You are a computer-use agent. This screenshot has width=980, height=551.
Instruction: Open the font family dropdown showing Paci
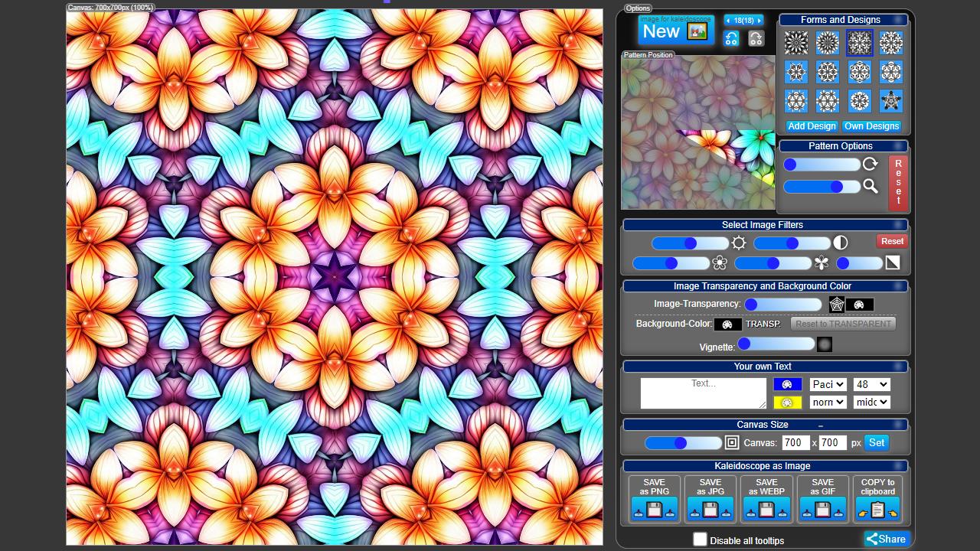(828, 384)
